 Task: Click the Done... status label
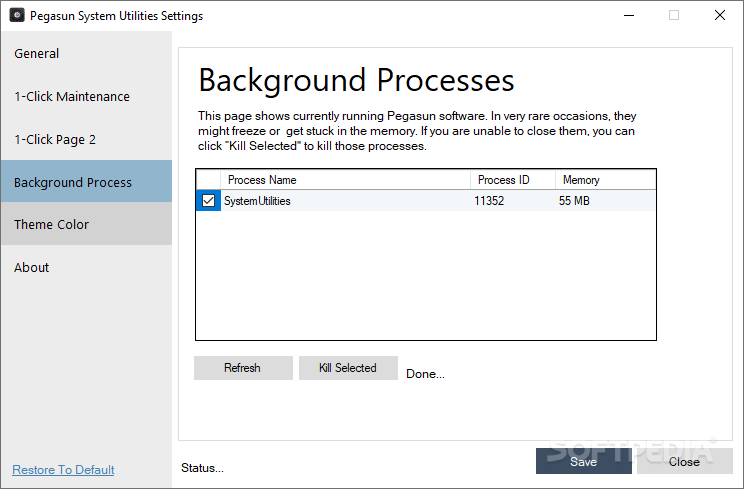pyautogui.click(x=425, y=374)
